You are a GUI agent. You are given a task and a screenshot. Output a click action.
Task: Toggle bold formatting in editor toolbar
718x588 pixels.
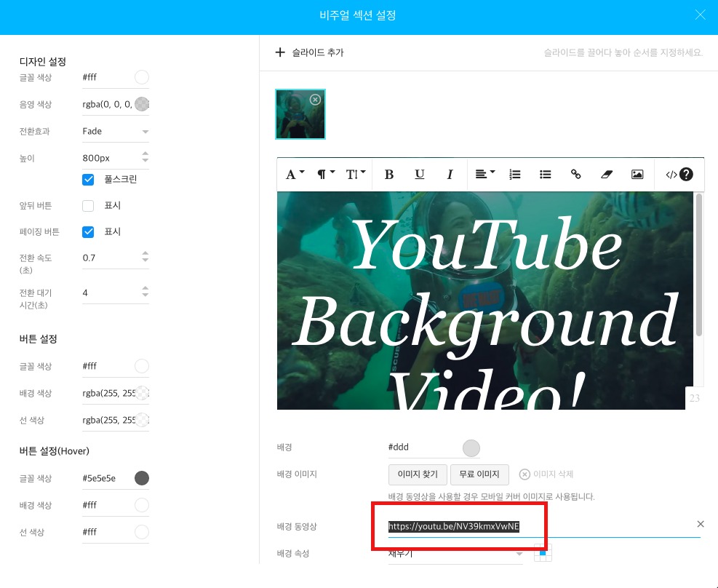coord(389,175)
